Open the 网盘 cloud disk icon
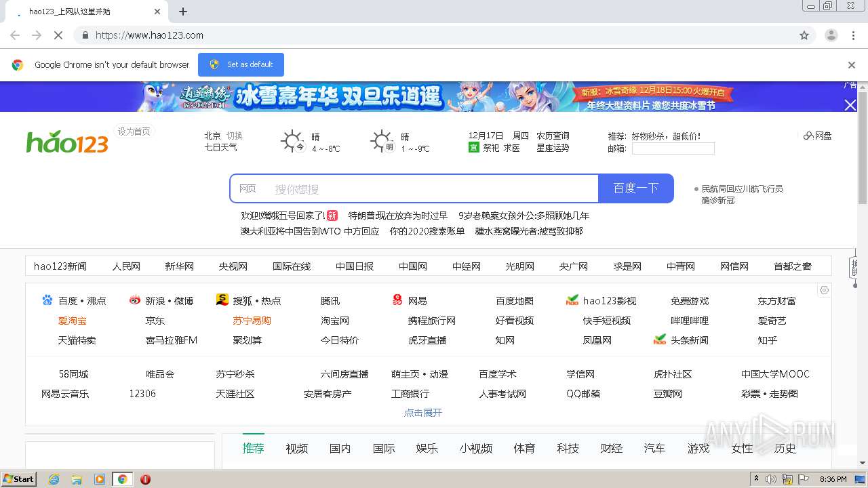The width and height of the screenshot is (868, 488). (808, 136)
